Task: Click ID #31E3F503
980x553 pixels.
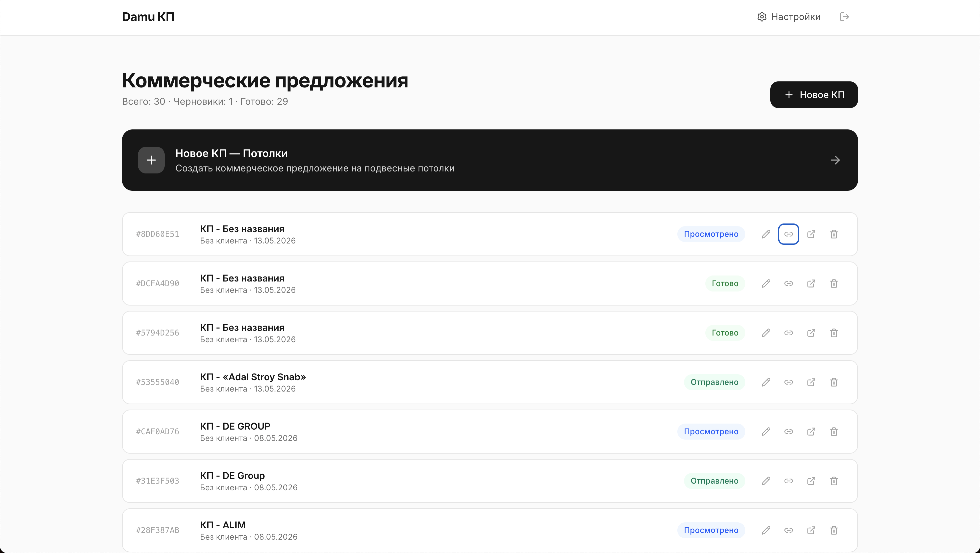Action: [x=157, y=481]
